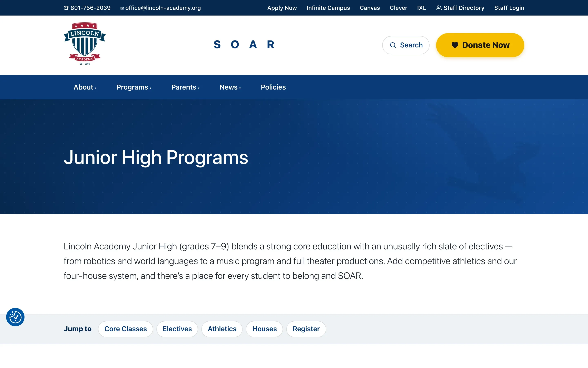Open Staff Login
Image resolution: width=588 pixels, height=368 pixels.
click(x=509, y=8)
